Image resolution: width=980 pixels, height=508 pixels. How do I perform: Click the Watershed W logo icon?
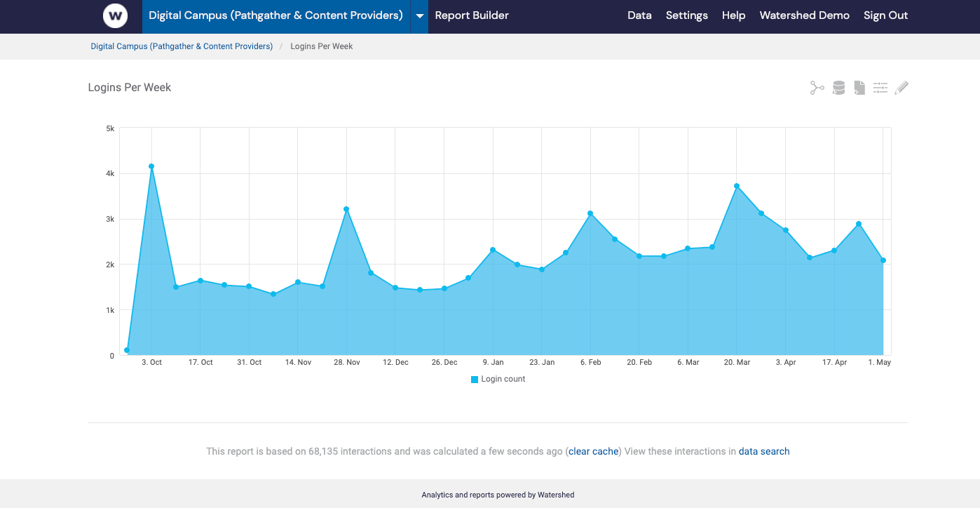[115, 15]
